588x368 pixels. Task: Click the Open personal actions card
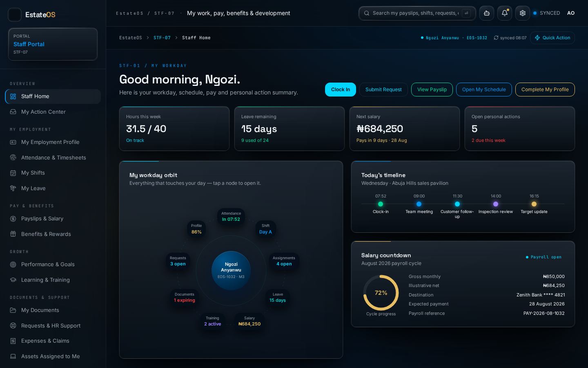tap(520, 128)
